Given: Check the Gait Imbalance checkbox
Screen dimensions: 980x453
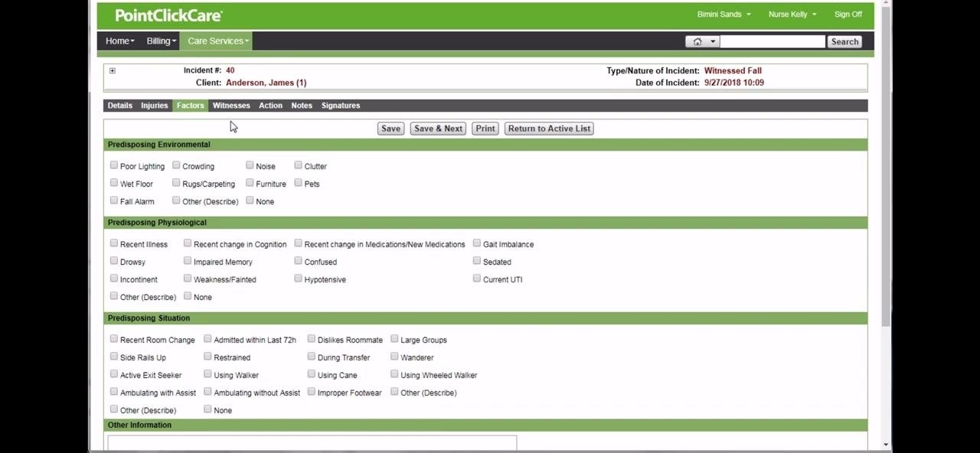Looking at the screenshot, I should point(477,243).
